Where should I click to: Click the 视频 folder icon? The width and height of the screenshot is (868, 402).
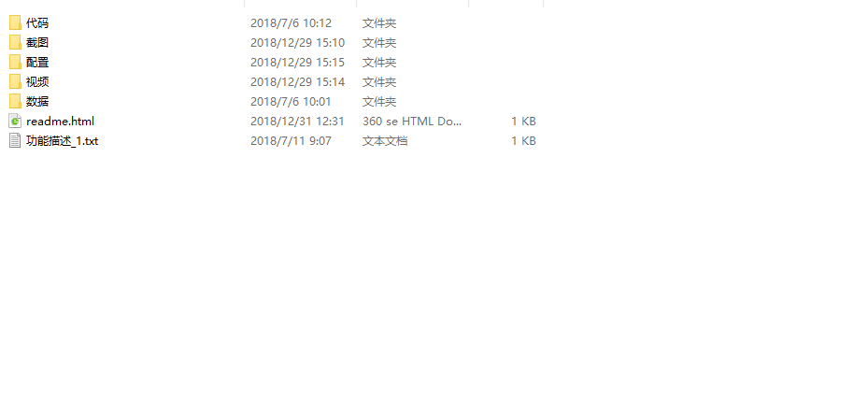pos(15,82)
